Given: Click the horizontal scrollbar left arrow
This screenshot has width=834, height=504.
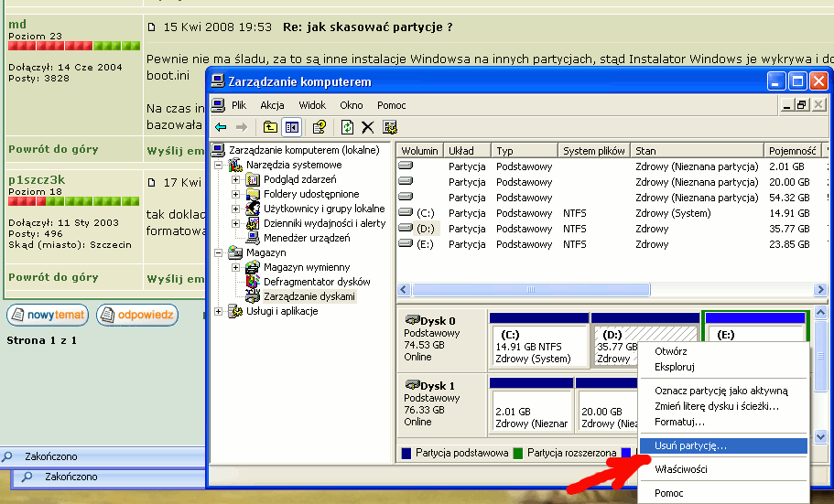Looking at the screenshot, I should point(403,290).
